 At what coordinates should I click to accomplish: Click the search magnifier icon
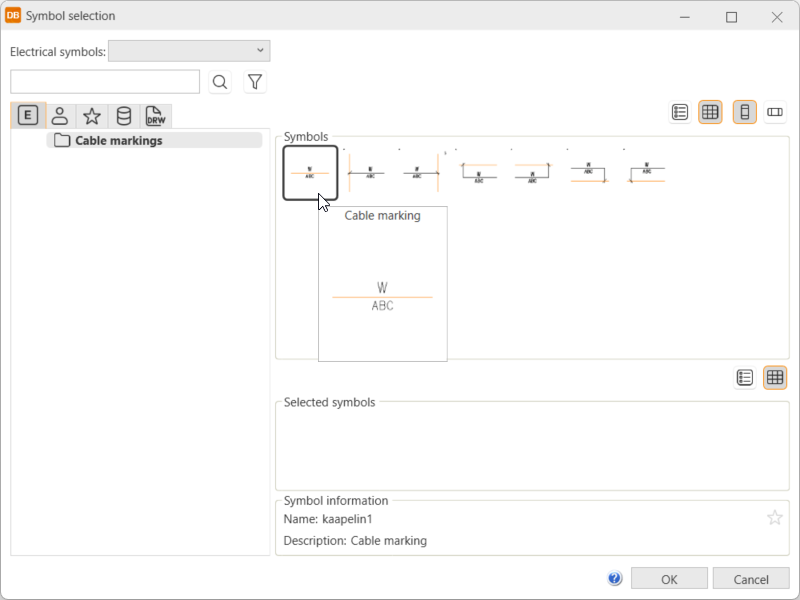pyautogui.click(x=220, y=82)
